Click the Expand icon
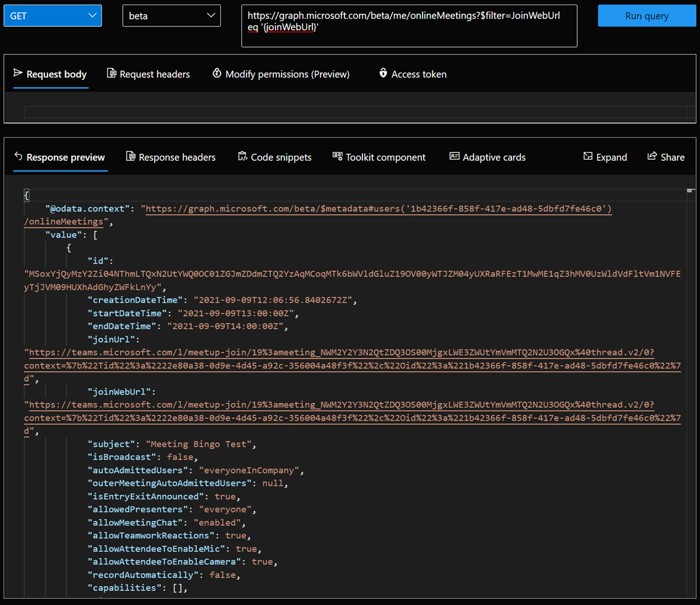This screenshot has width=700, height=605. (x=588, y=156)
